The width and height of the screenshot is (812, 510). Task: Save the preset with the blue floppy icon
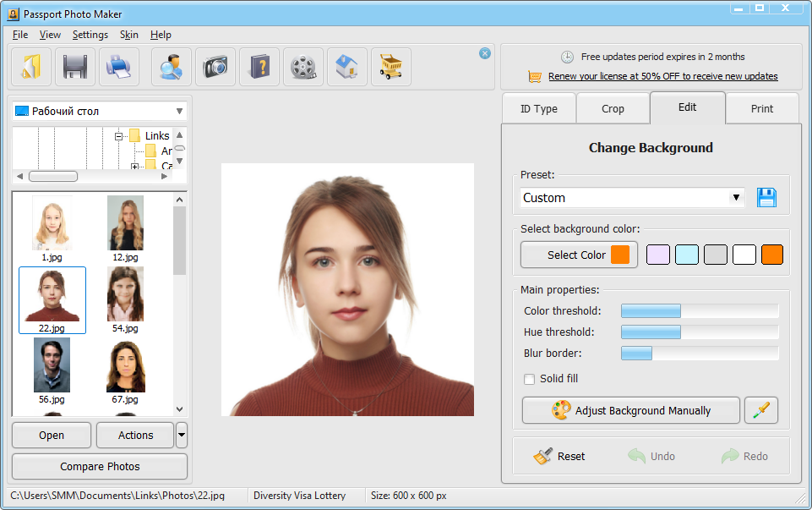pyautogui.click(x=766, y=198)
